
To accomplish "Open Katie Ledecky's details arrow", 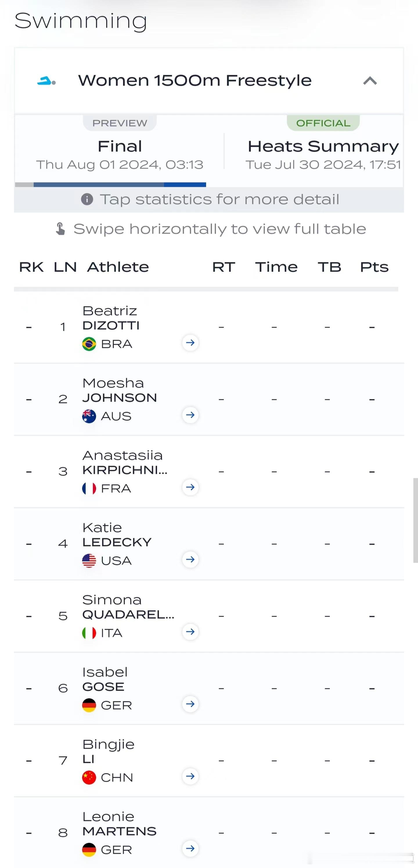I will pyautogui.click(x=190, y=559).
